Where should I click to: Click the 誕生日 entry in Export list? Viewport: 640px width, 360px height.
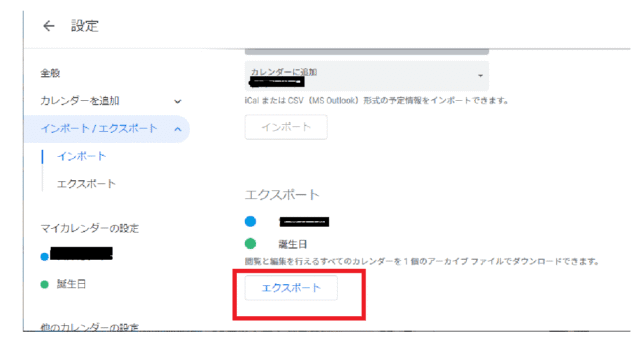coord(293,244)
